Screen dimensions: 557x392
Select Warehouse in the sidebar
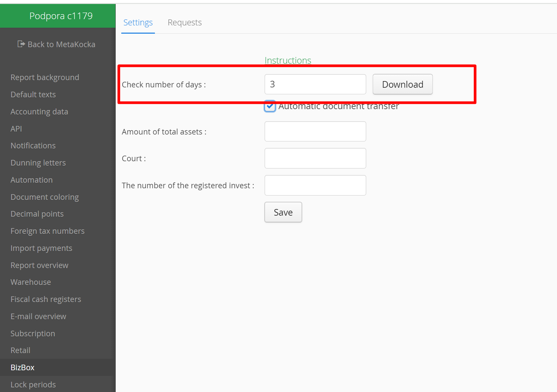(31, 282)
